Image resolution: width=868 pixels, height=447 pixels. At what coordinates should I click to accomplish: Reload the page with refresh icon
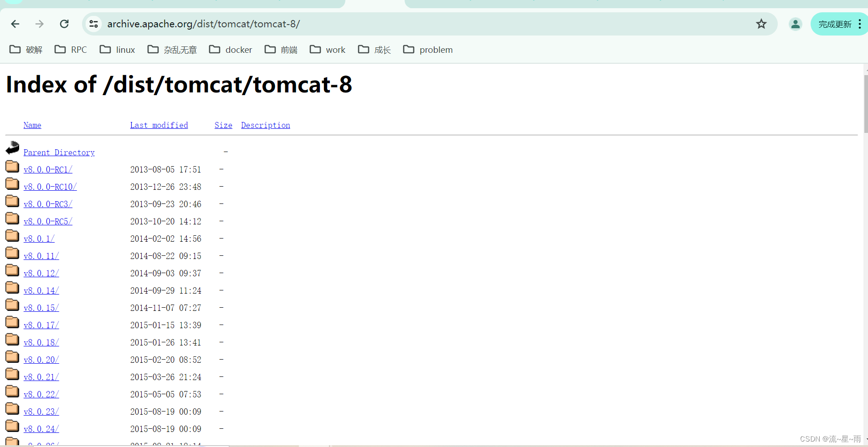64,24
